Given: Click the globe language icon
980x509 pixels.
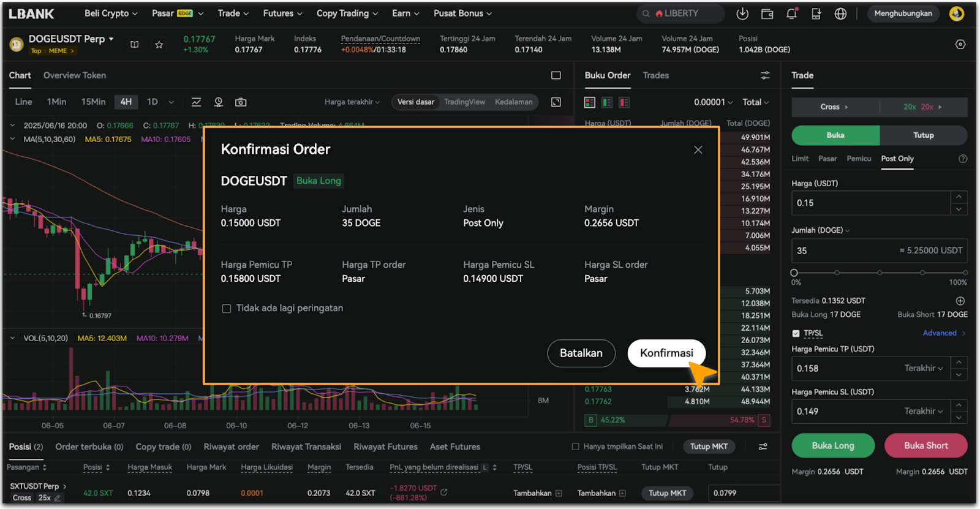Looking at the screenshot, I should pos(840,13).
